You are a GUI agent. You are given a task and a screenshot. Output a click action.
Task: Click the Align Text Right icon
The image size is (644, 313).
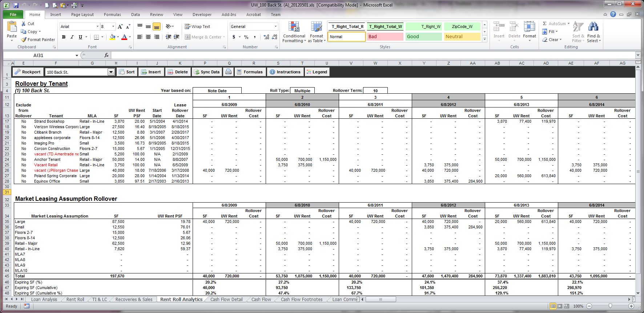coord(157,37)
